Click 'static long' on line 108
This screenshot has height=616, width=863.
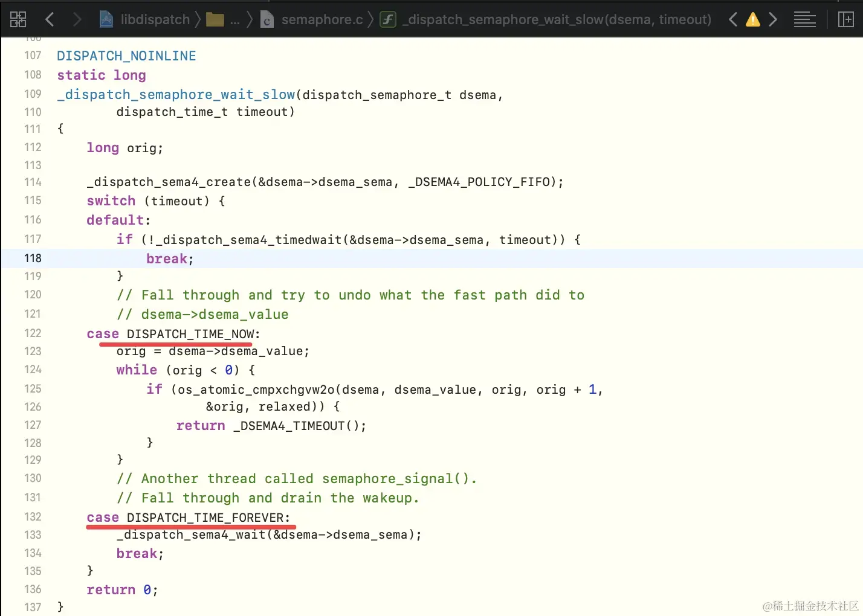(x=102, y=75)
